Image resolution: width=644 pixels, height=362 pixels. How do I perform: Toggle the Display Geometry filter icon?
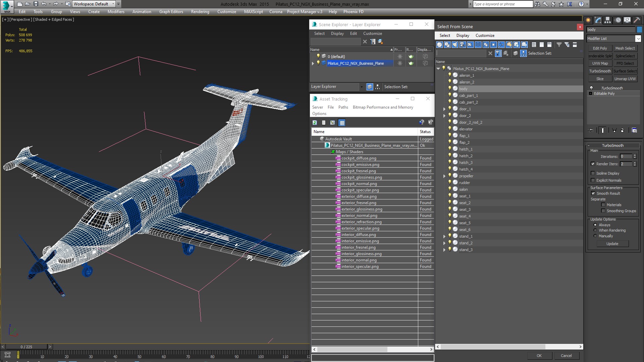tap(439, 45)
